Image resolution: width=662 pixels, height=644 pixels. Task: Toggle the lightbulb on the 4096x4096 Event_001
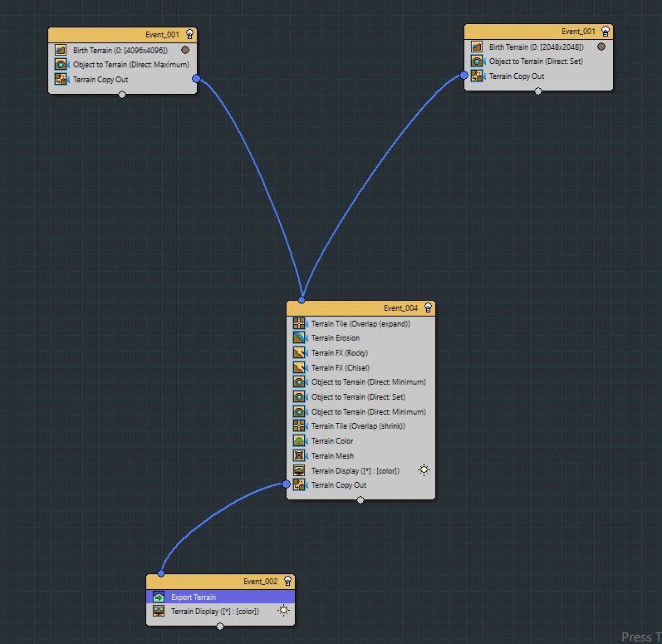(x=189, y=34)
